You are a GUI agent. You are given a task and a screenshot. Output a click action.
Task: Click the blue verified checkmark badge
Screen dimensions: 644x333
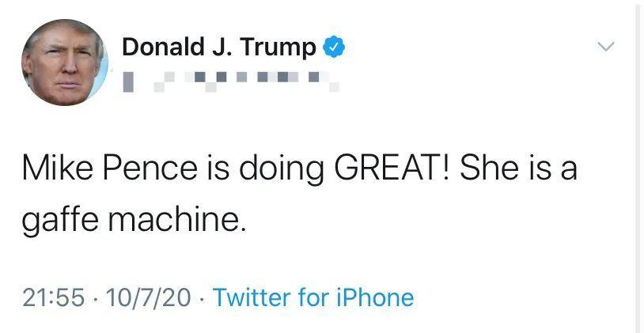click(x=333, y=47)
